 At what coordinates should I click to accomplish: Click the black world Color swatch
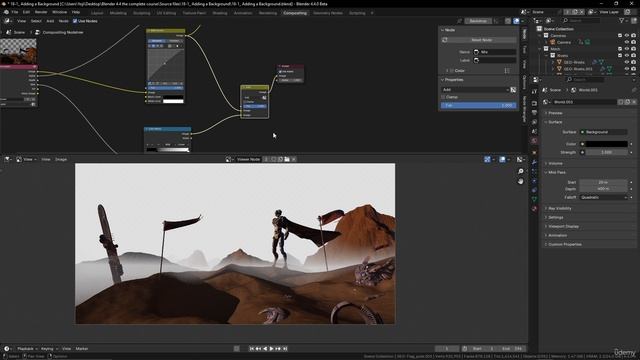607,144
